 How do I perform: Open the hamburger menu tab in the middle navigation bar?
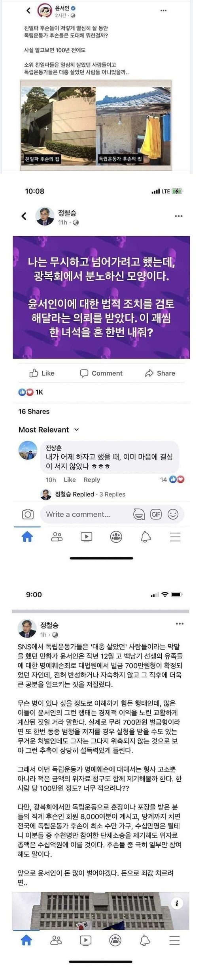click(x=175, y=537)
